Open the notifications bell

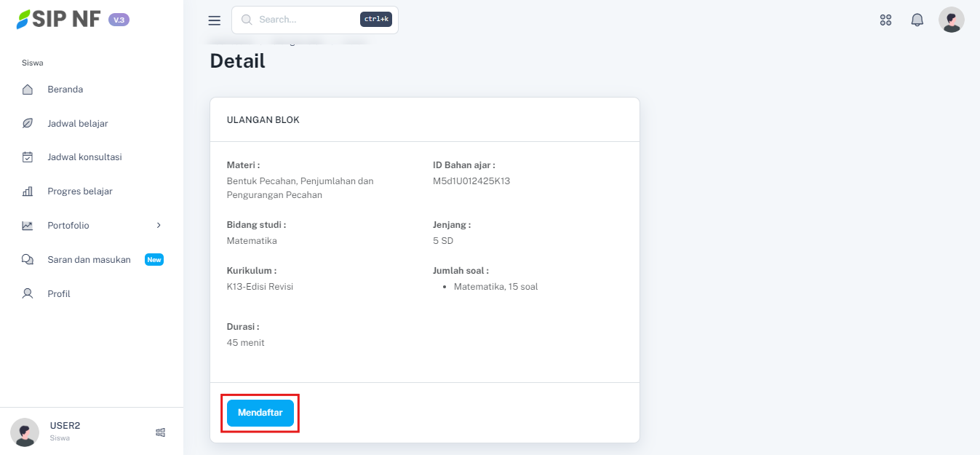(x=917, y=20)
